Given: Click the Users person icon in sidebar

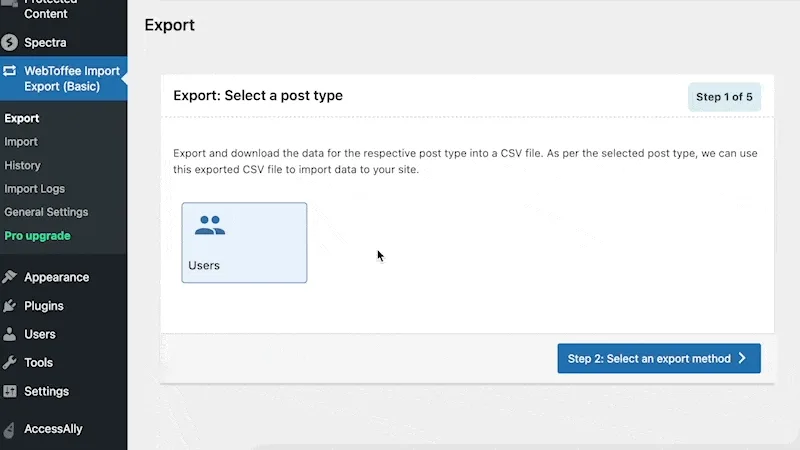Looking at the screenshot, I should [x=9, y=334].
